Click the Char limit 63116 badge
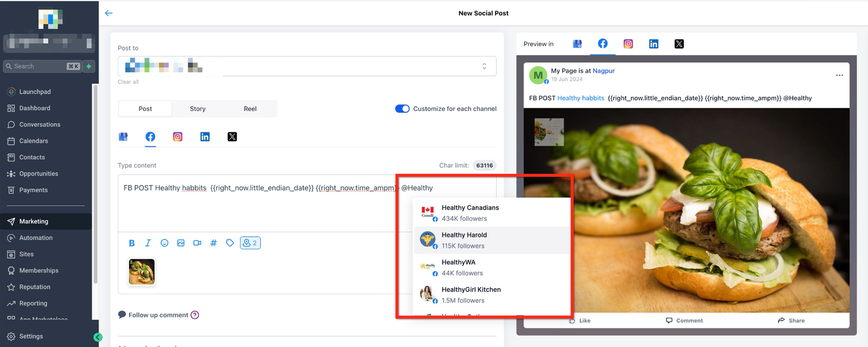868x347 pixels. click(x=484, y=166)
